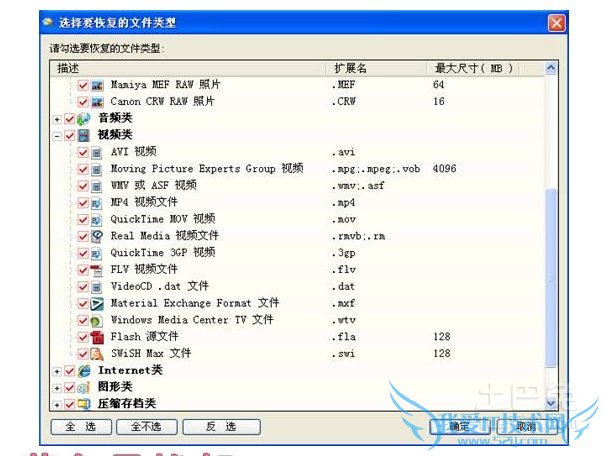The width and height of the screenshot is (605, 456).
Task: Toggle the 音频类 category checkbox
Action: click(69, 119)
